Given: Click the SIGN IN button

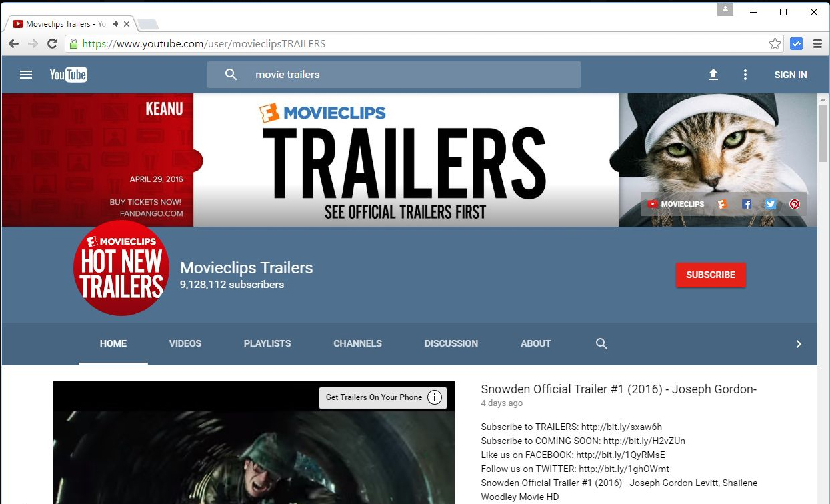Looking at the screenshot, I should 791,75.
